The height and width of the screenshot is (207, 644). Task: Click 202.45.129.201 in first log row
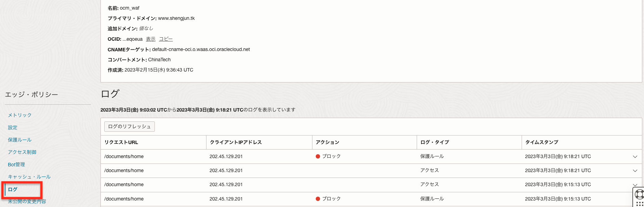click(226, 156)
